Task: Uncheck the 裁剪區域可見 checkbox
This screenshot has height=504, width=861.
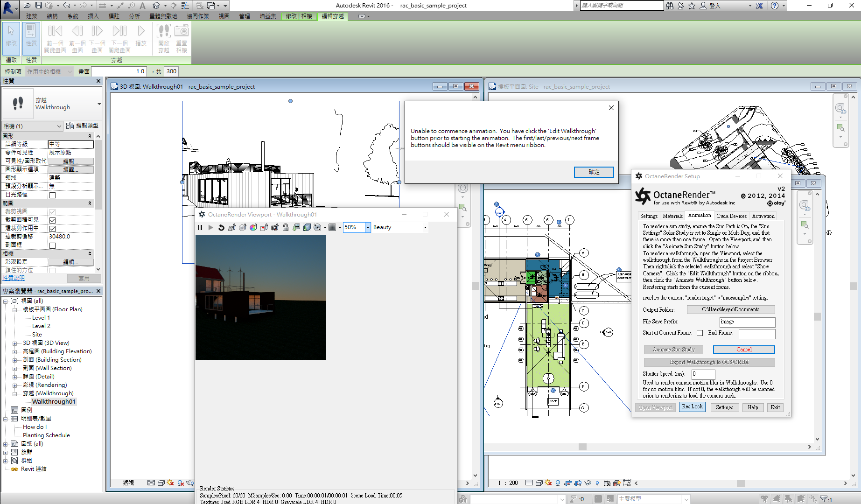Action: tap(52, 220)
